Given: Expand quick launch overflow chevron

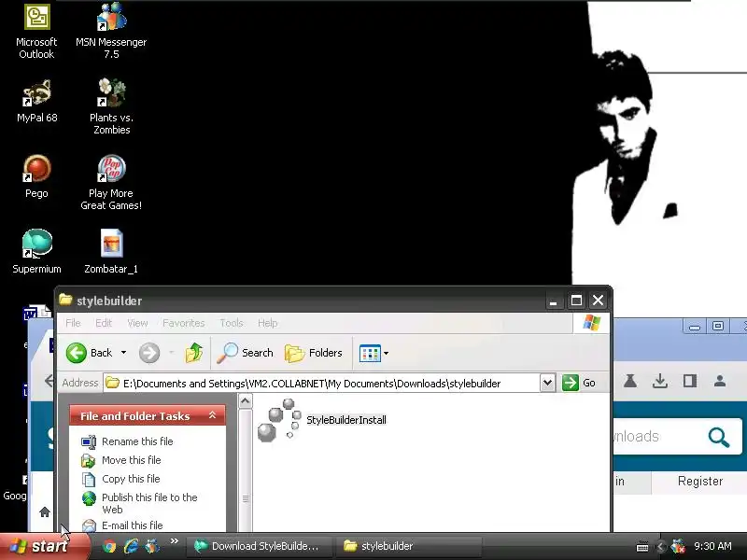Looking at the screenshot, I should 175,541.
